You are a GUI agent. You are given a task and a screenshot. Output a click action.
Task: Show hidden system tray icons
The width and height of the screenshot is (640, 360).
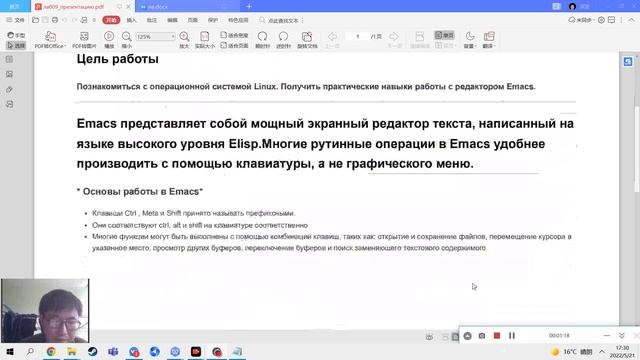click(602, 351)
